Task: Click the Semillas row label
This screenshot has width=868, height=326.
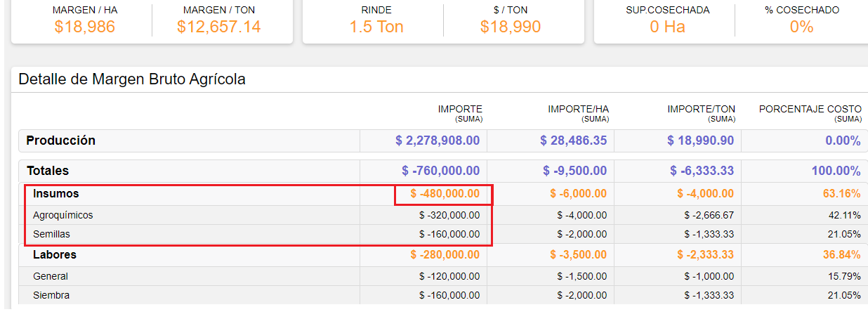Action: click(x=51, y=234)
